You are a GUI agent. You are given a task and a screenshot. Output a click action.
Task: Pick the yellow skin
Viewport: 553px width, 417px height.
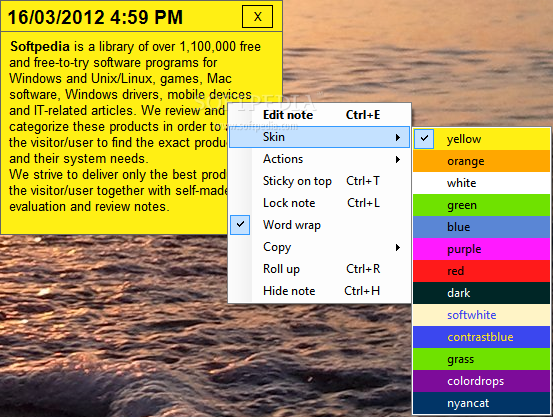[x=481, y=139]
